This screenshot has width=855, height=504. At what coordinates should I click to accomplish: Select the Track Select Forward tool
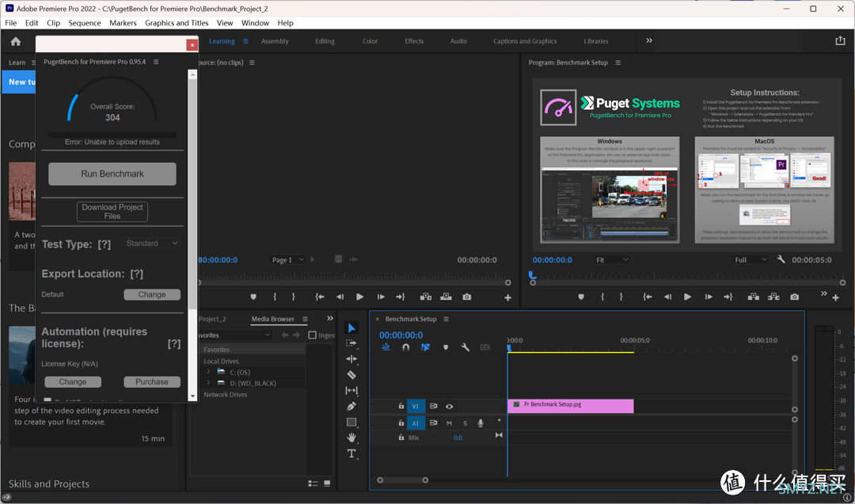pos(351,343)
